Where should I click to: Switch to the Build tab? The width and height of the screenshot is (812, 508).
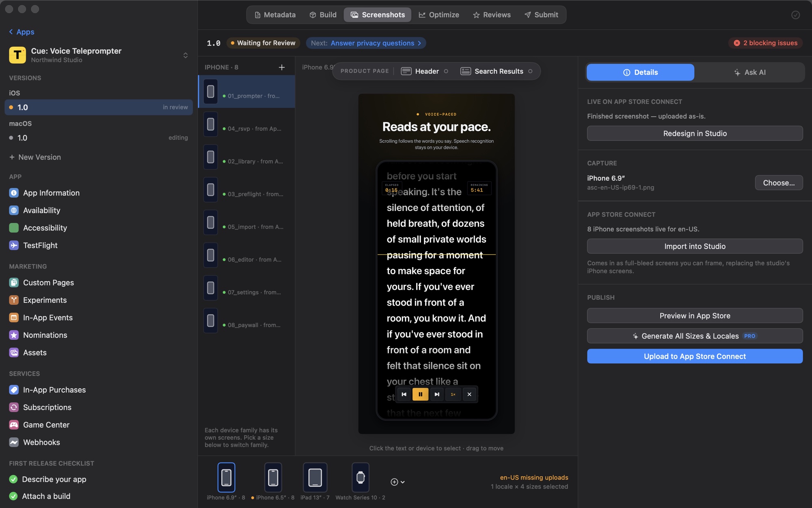(323, 15)
